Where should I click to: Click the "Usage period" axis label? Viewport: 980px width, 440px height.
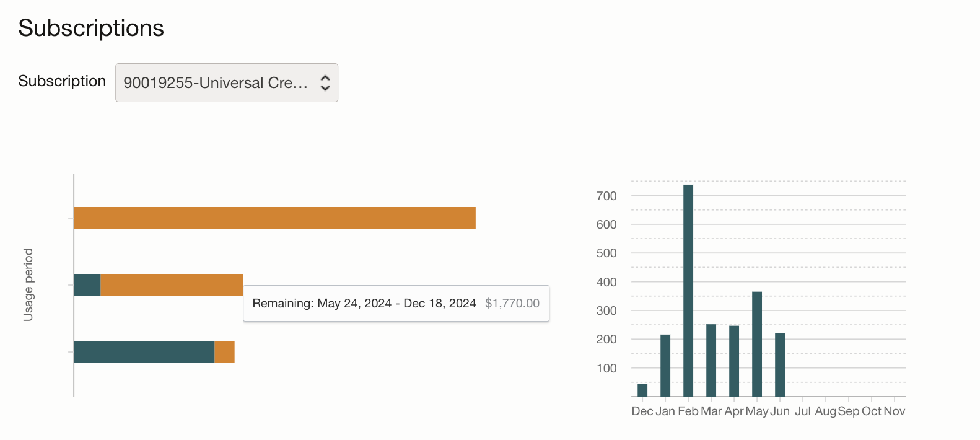coord(28,285)
